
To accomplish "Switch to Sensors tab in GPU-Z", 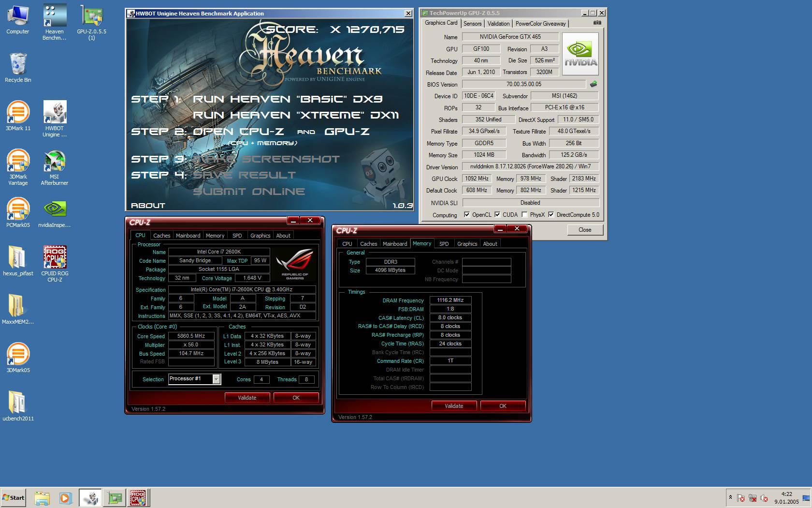I will tap(472, 24).
